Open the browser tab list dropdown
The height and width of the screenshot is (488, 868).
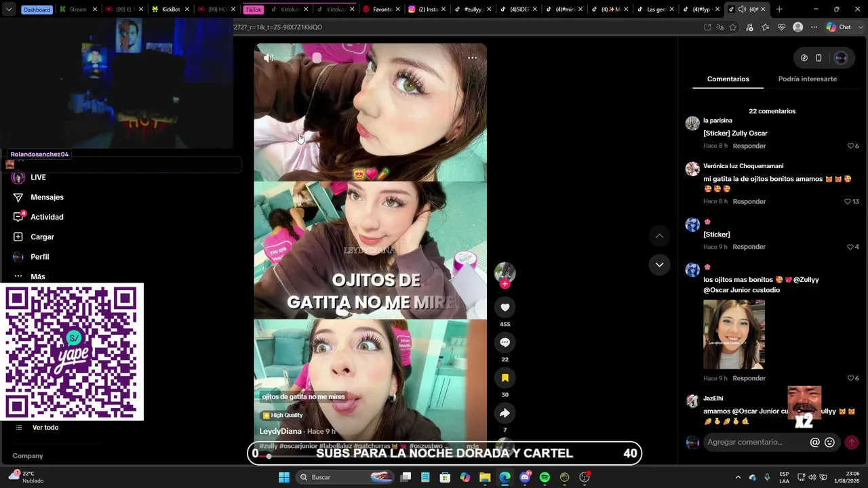pyautogui.click(x=9, y=9)
